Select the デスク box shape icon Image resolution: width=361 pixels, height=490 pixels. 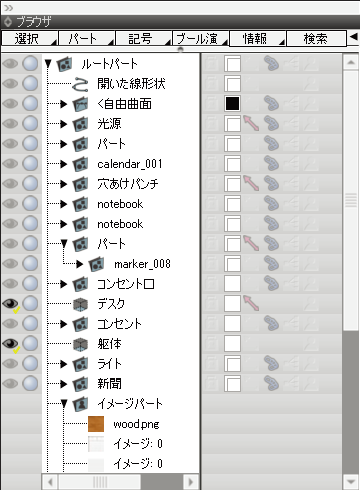coord(80,304)
